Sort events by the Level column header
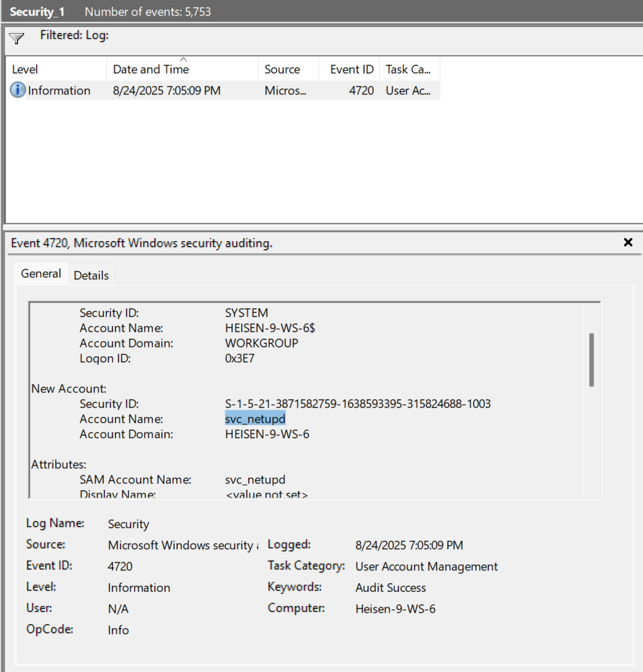 (x=25, y=69)
